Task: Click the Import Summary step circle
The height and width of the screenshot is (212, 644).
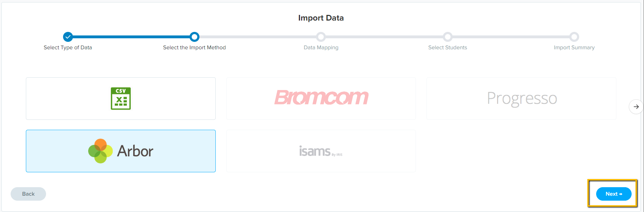Action: point(574,37)
